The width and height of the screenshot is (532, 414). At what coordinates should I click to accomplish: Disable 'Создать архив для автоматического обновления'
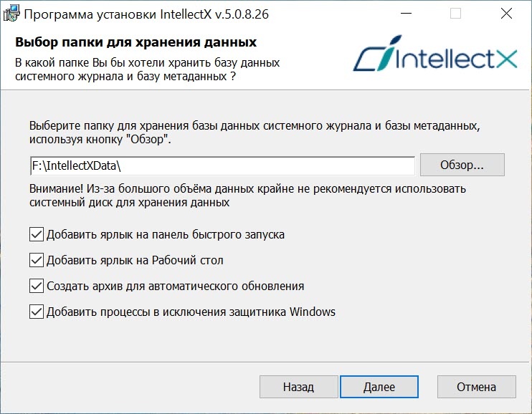(37, 286)
